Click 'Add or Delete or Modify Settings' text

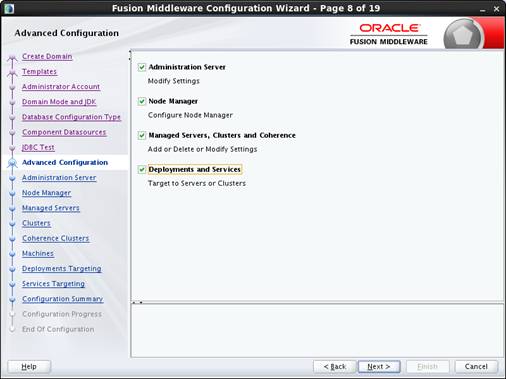pos(203,149)
